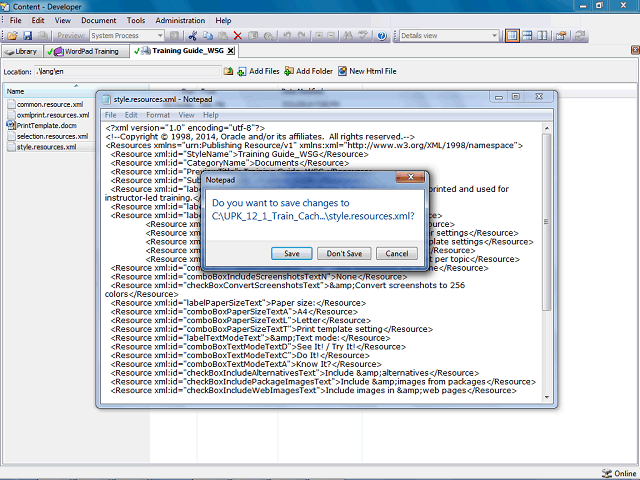
Task: Click the Undo arrow icon
Action: click(287, 36)
